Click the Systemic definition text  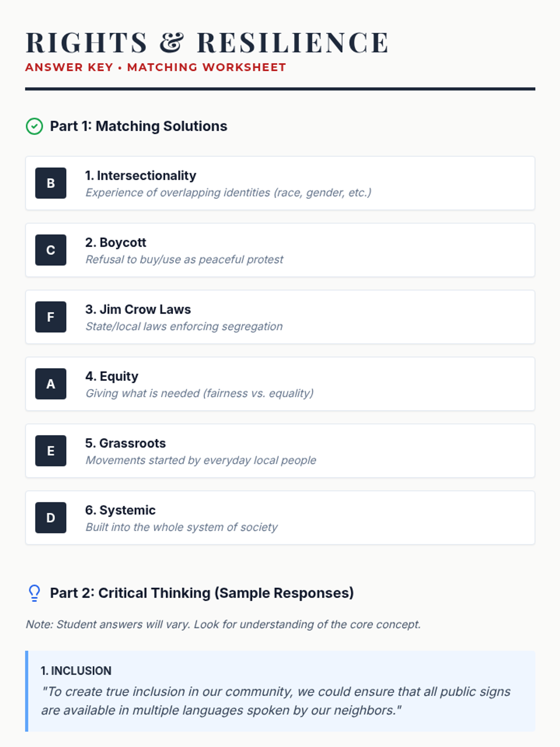(182, 527)
